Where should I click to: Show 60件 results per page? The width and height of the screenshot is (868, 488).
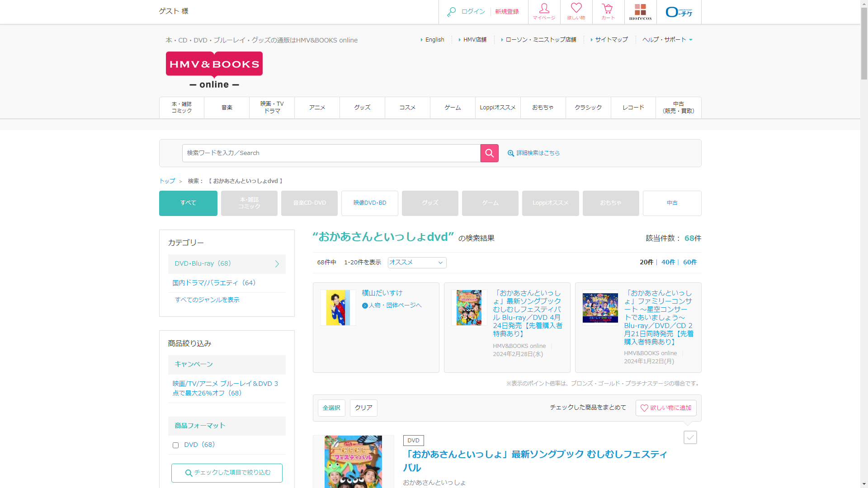pos(689,262)
